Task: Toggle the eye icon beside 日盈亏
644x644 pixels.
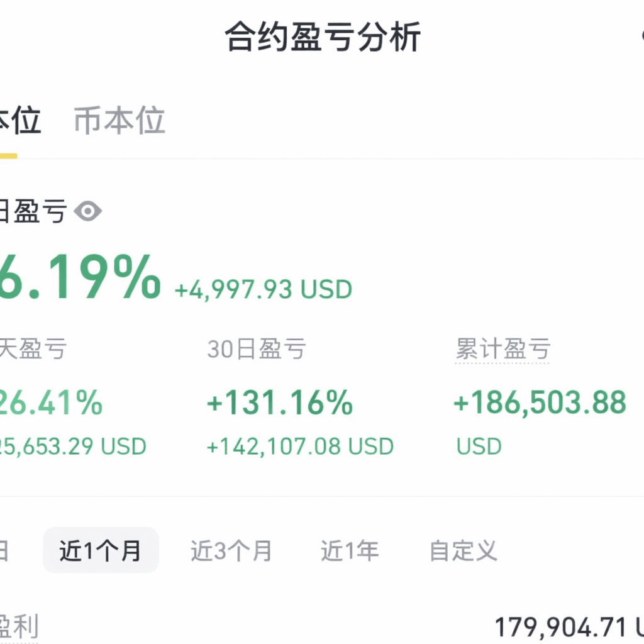Action: click(x=87, y=211)
